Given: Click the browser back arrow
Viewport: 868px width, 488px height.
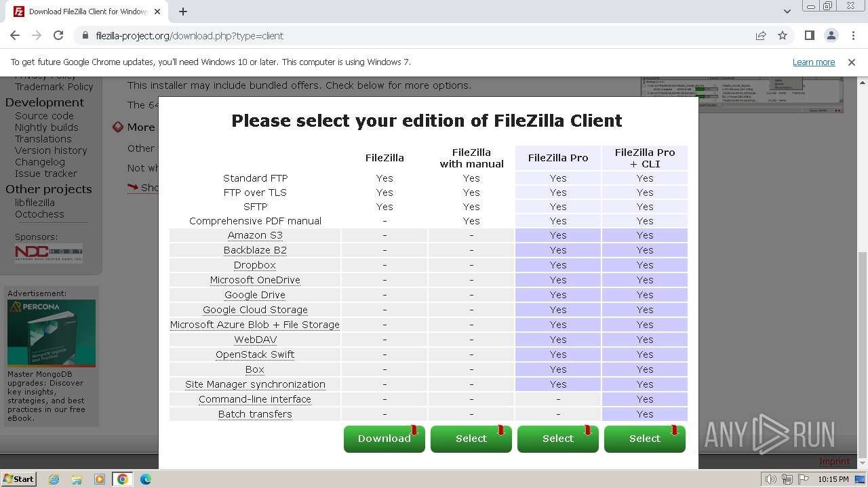Looking at the screenshot, I should pos(15,36).
